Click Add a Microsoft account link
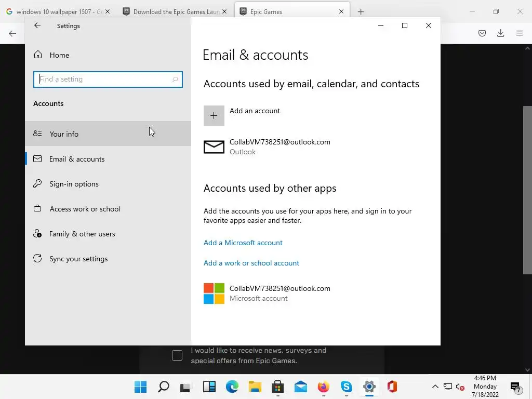532x399 pixels. pos(243,243)
